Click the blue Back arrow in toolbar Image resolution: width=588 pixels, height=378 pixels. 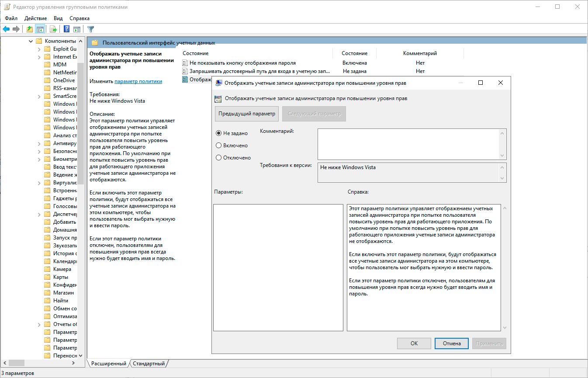[x=6, y=29]
